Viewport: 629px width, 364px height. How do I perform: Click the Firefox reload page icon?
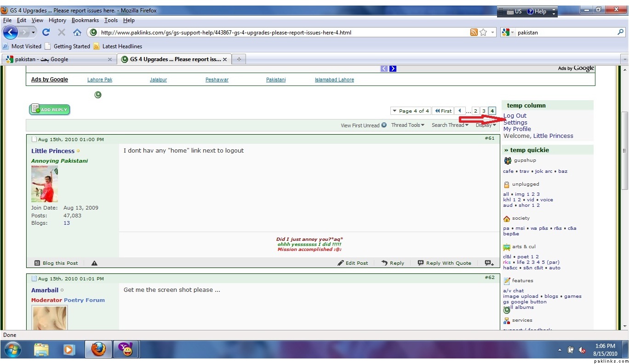click(46, 32)
